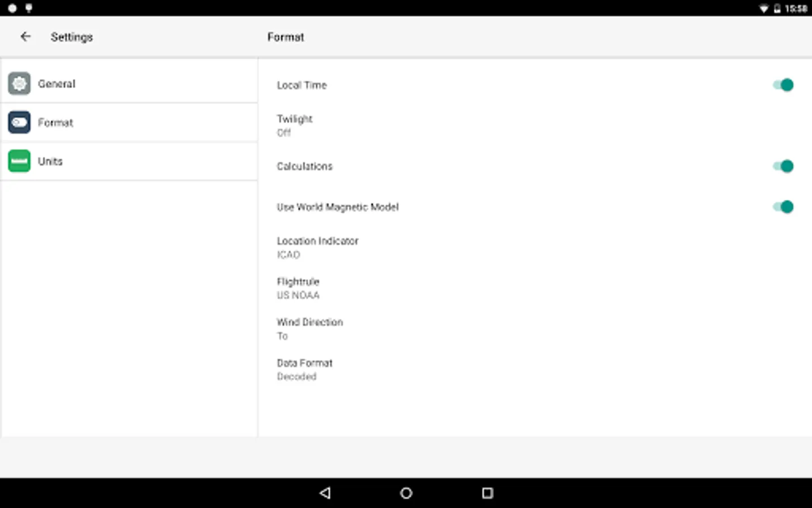Viewport: 812px width, 508px height.
Task: Click the ICAO value text
Action: (288, 255)
